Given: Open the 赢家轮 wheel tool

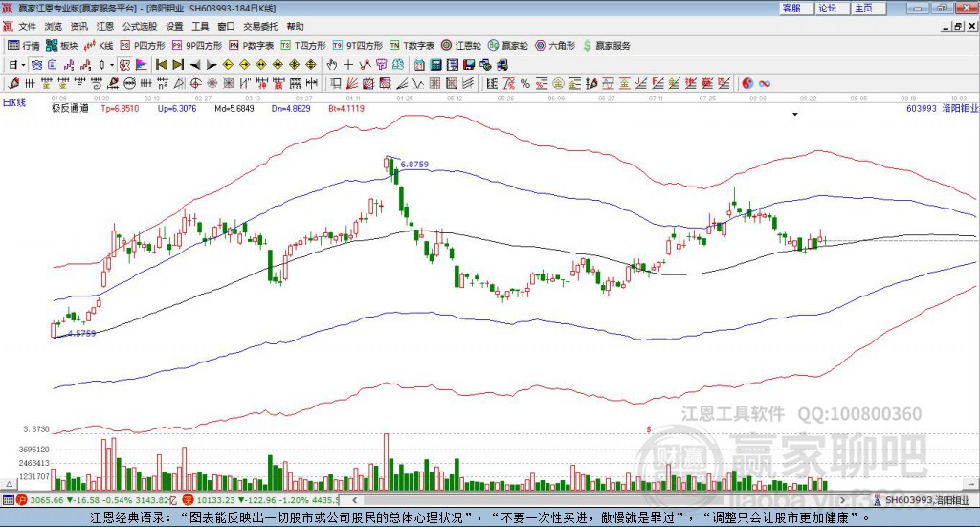Looking at the screenshot, I should click(508, 46).
